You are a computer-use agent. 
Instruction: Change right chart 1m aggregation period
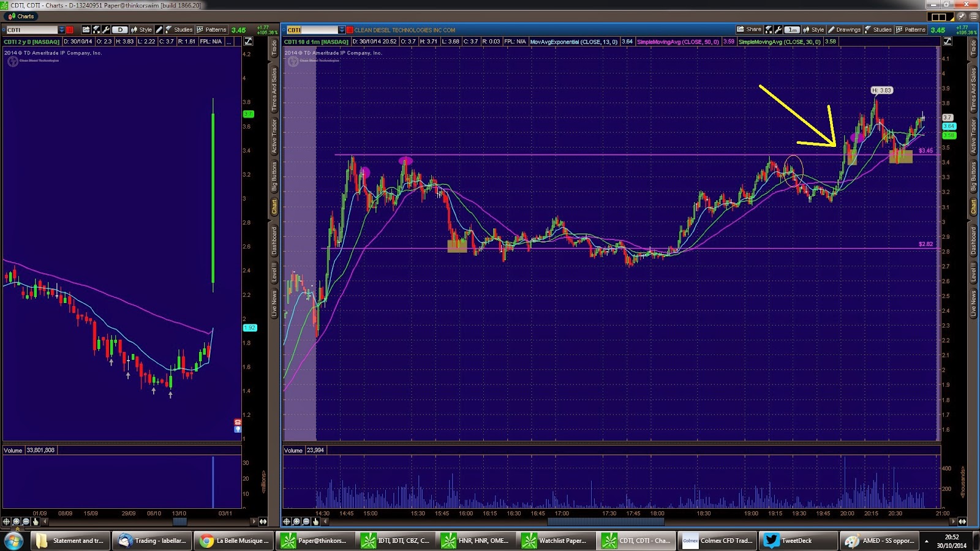coord(792,29)
